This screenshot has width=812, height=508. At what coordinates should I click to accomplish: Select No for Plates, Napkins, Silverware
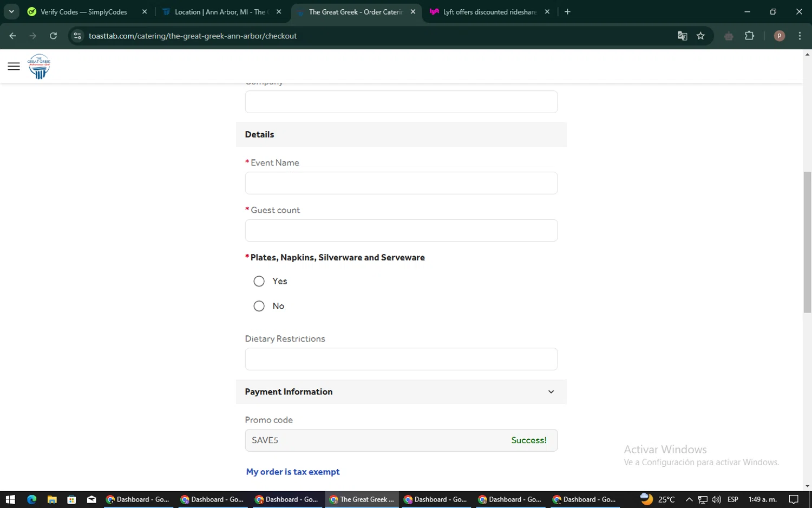click(x=259, y=306)
